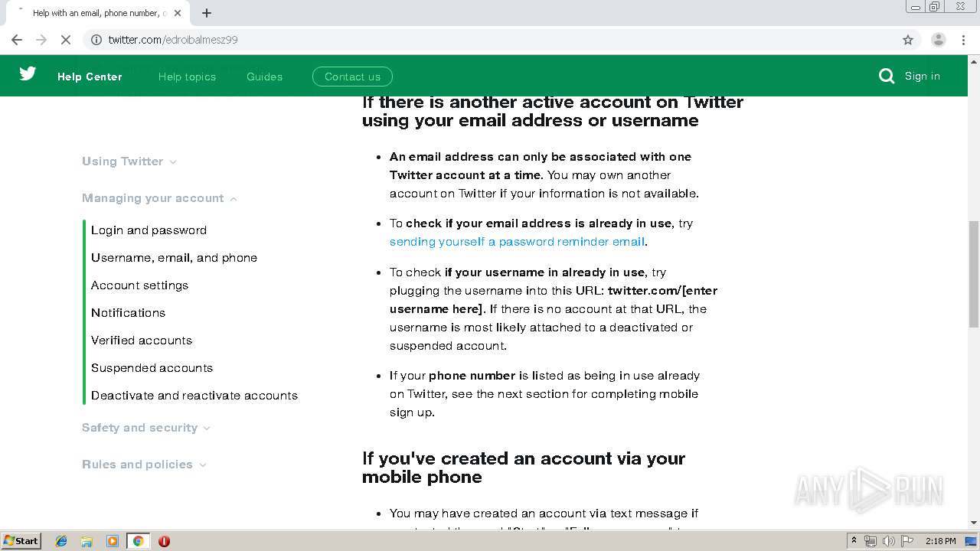
Task: Expand the Rules and policies section
Action: pyautogui.click(x=144, y=465)
